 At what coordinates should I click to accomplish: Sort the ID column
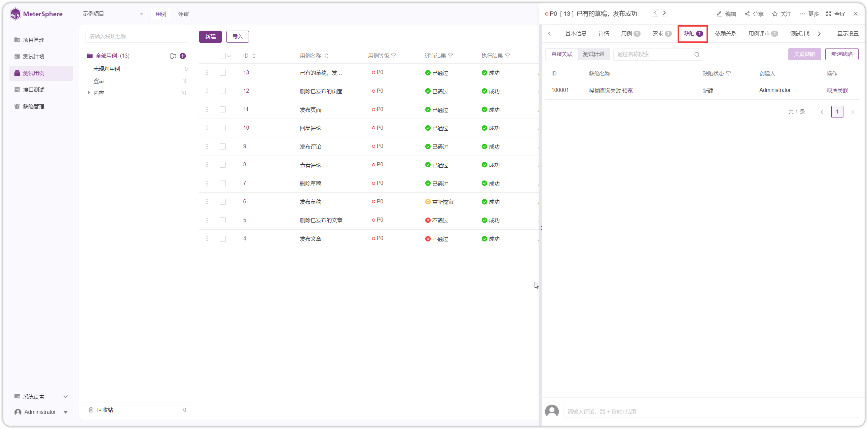pos(254,56)
